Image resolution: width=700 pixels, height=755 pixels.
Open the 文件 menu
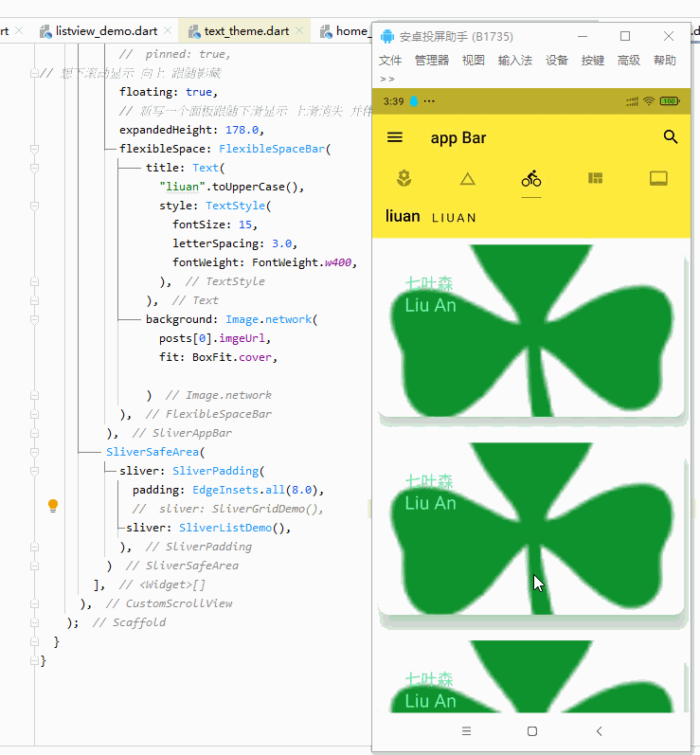[390, 61]
